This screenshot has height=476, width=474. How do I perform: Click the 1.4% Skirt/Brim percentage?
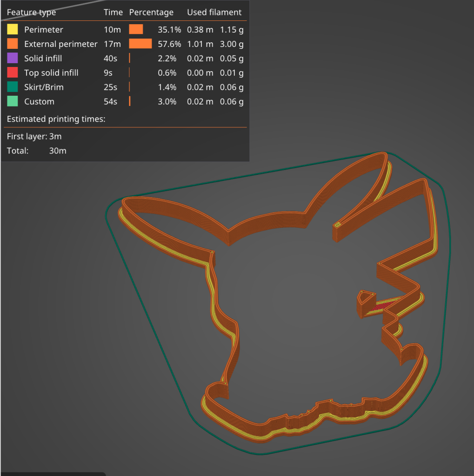click(167, 87)
